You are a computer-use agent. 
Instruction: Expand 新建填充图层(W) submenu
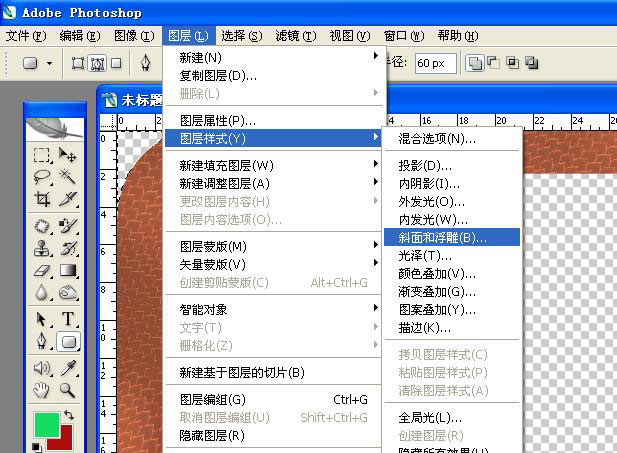tap(274, 165)
